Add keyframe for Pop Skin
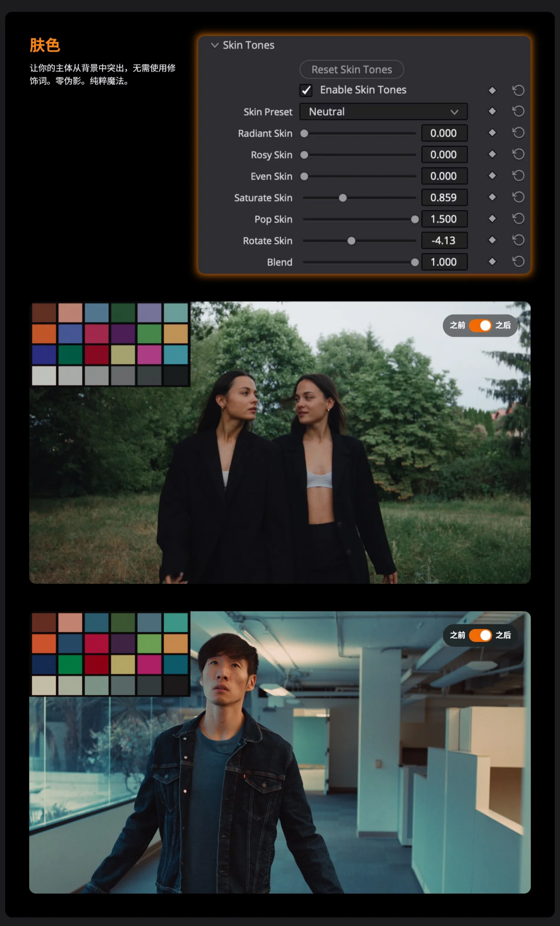The image size is (560, 926). coord(492,219)
